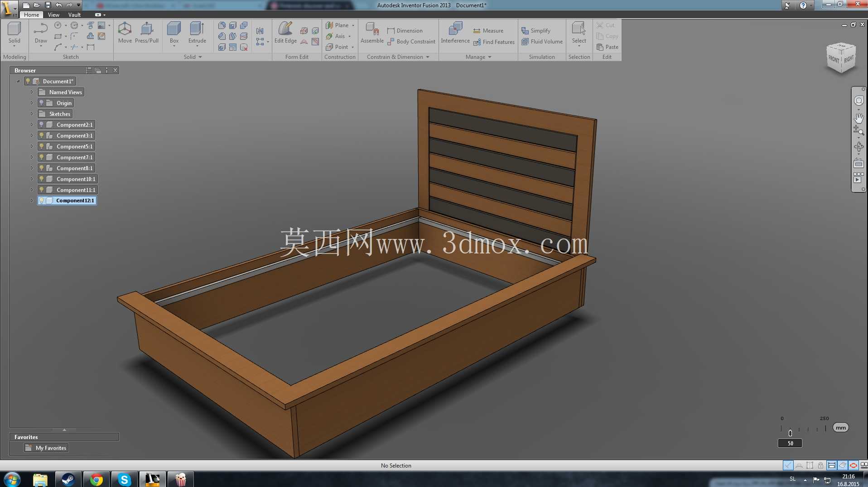Toggle visibility bulb of Component2:1
868x487 pixels.
pyautogui.click(x=41, y=124)
